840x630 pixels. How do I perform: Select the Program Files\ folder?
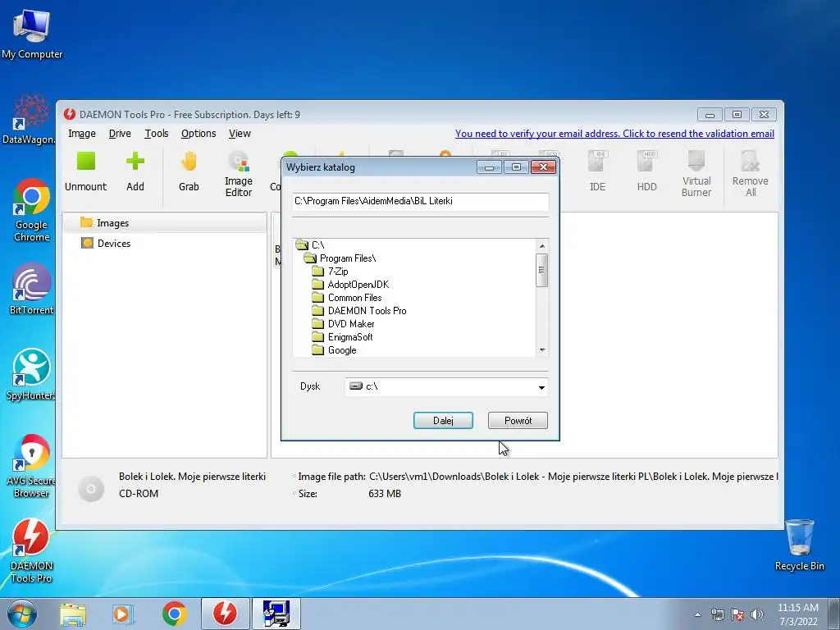[x=340, y=258]
